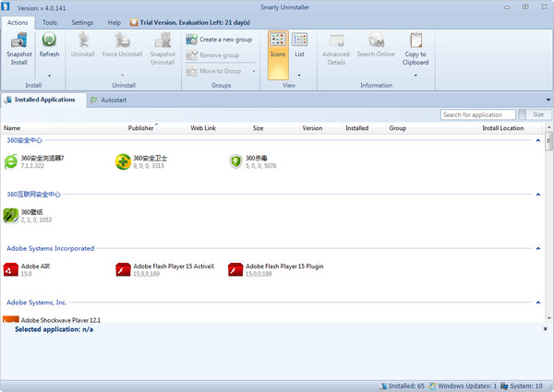Image resolution: width=554 pixels, height=392 pixels.
Task: Toggle the Size search filter button
Action: pos(536,114)
